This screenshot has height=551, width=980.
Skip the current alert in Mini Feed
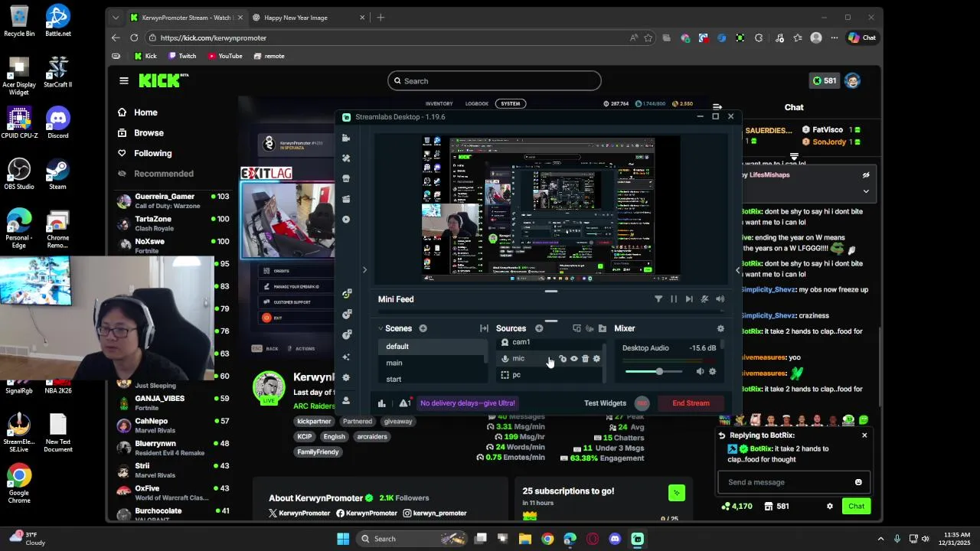point(689,299)
